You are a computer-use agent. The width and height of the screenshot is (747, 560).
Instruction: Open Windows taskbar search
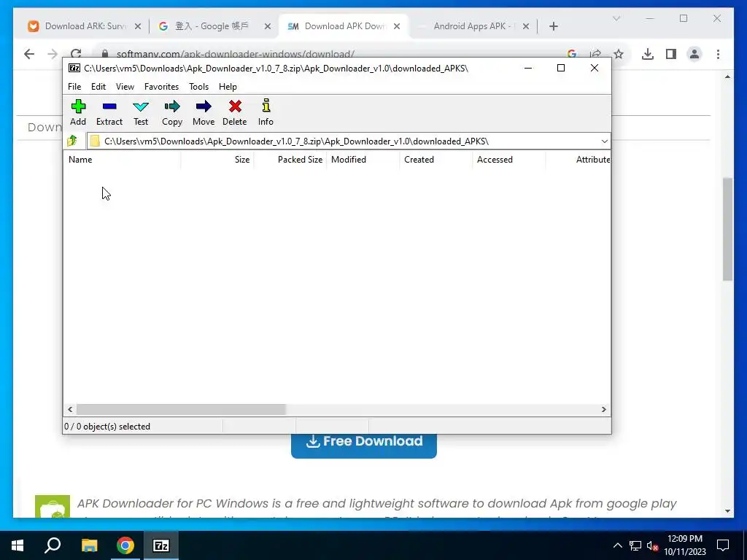(x=53, y=545)
